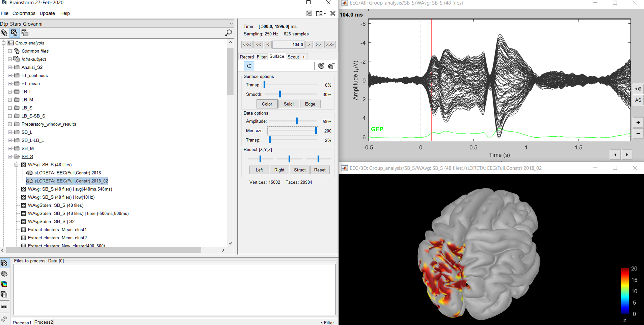
Task: Click the surface Smooth slider
Action: click(x=291, y=94)
